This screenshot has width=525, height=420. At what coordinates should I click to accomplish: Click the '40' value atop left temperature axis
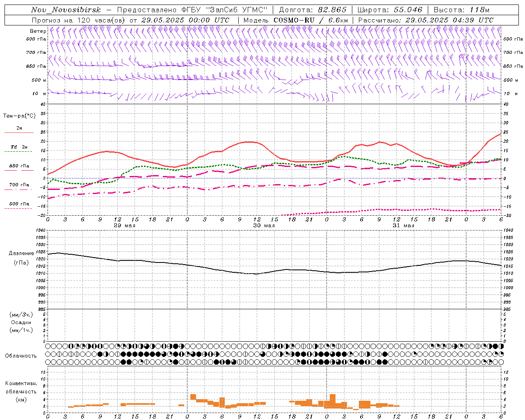point(43,104)
